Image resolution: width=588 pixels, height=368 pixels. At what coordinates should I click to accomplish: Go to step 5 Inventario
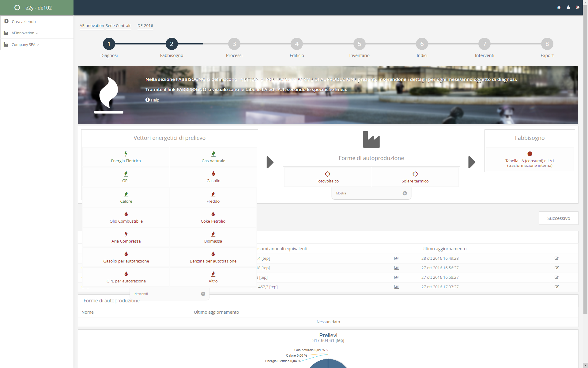click(359, 44)
